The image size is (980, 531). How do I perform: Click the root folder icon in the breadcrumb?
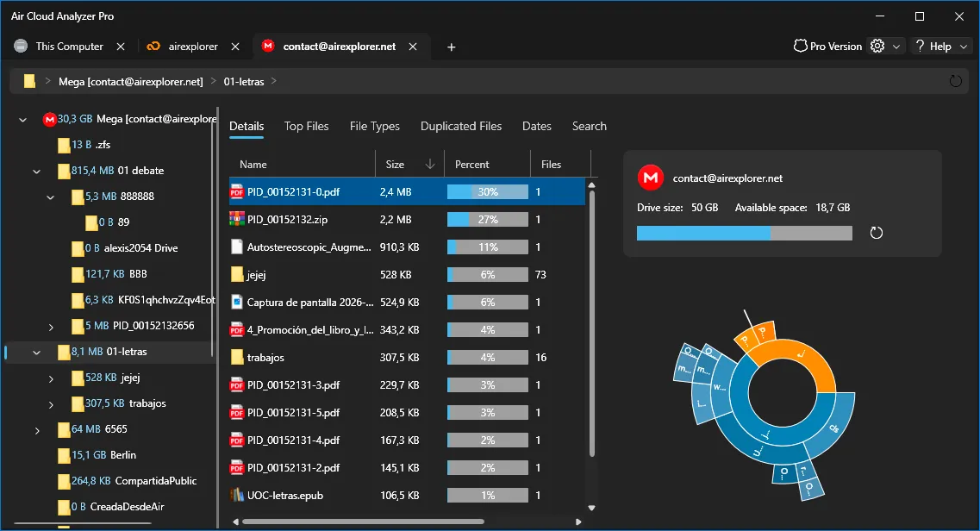[x=29, y=81]
